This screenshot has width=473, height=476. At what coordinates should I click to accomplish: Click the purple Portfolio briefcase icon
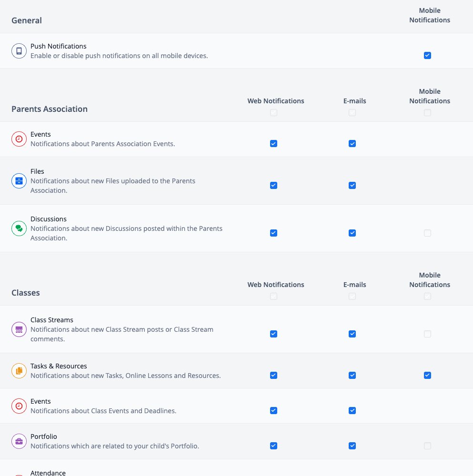point(19,441)
